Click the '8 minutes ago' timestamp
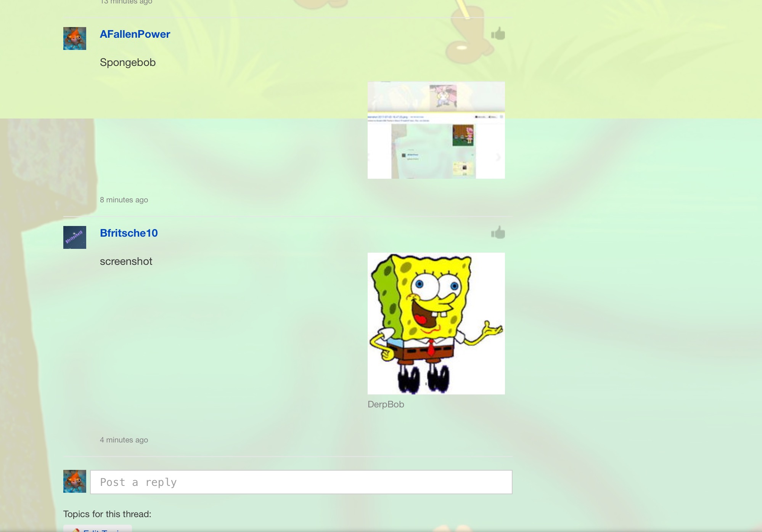 tap(124, 200)
